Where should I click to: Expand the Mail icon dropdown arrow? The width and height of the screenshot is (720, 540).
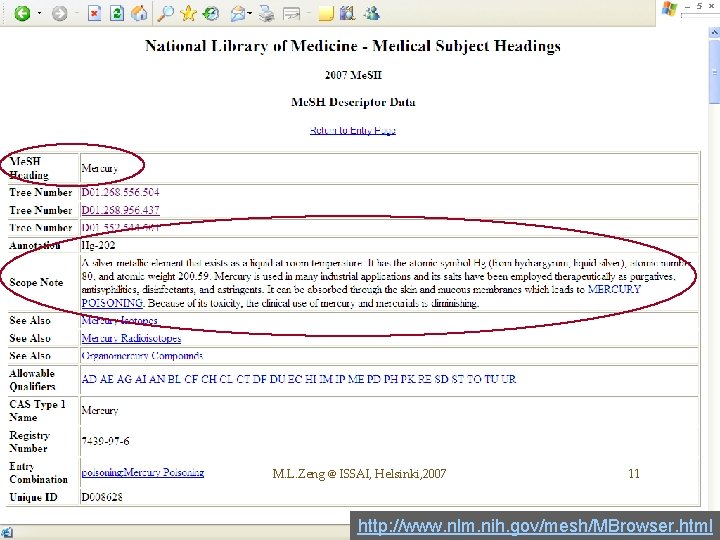pyautogui.click(x=249, y=13)
